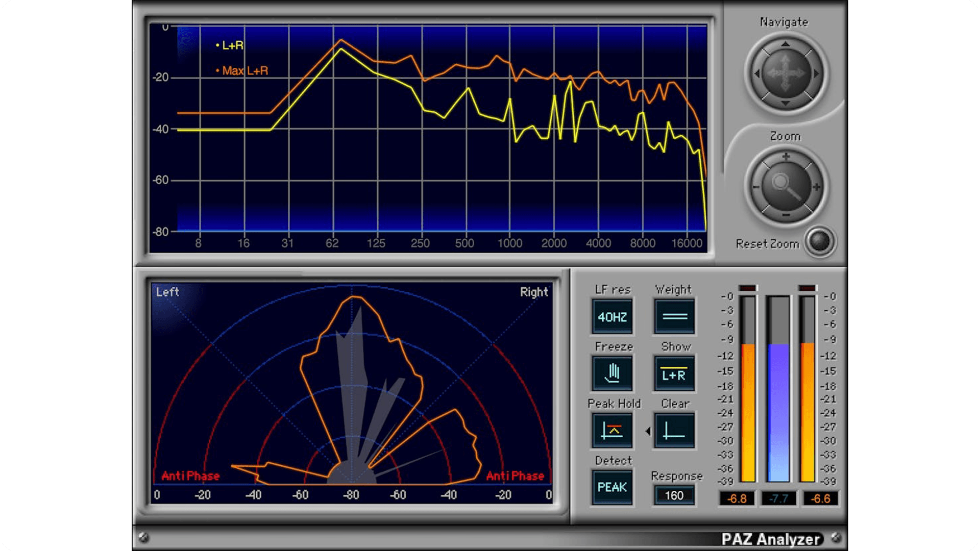Click the 62 frequency axis label
The image size is (980, 551).
pos(332,243)
